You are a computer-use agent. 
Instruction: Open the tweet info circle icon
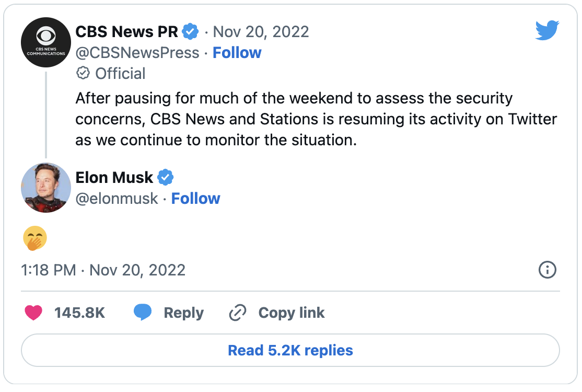(x=547, y=270)
